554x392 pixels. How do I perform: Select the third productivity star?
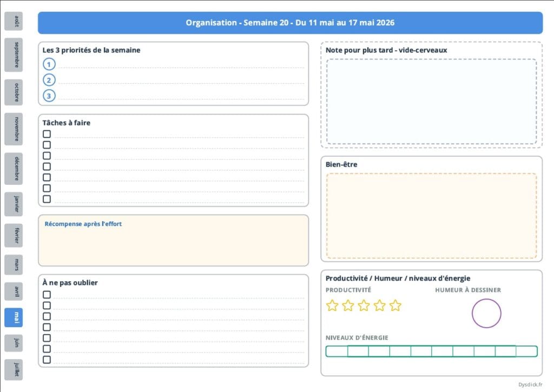(x=364, y=305)
